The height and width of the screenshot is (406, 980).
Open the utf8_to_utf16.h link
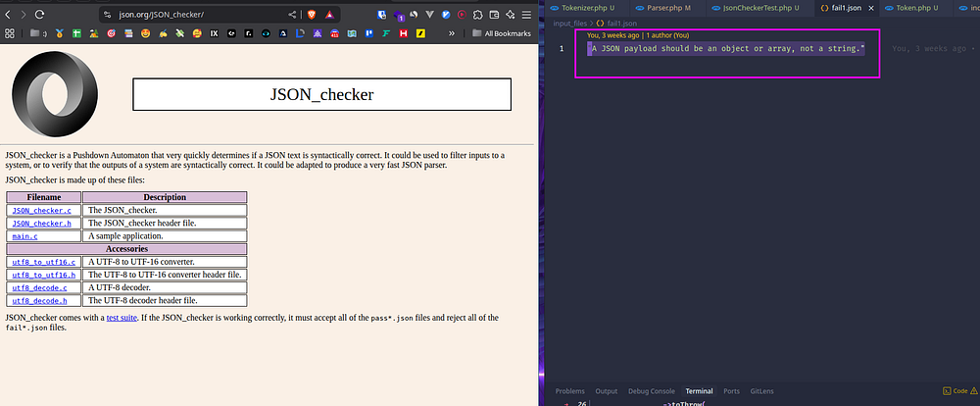(44, 276)
